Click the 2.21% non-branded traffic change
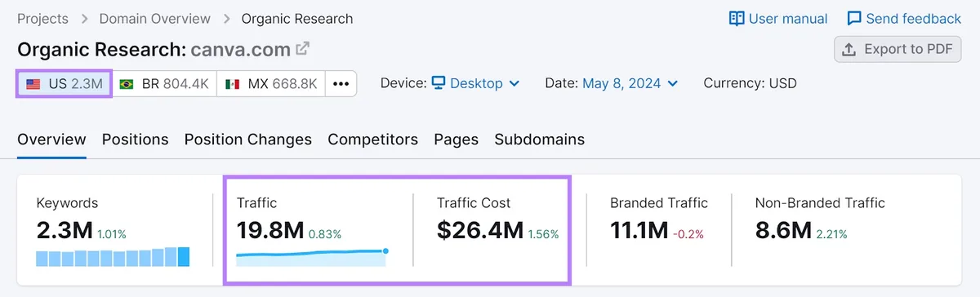 pyautogui.click(x=831, y=234)
